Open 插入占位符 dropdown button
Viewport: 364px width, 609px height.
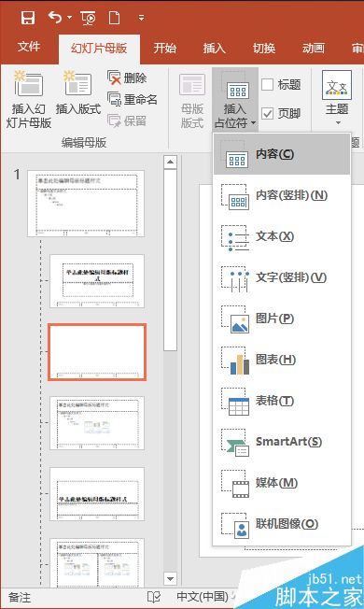pyautogui.click(x=235, y=99)
